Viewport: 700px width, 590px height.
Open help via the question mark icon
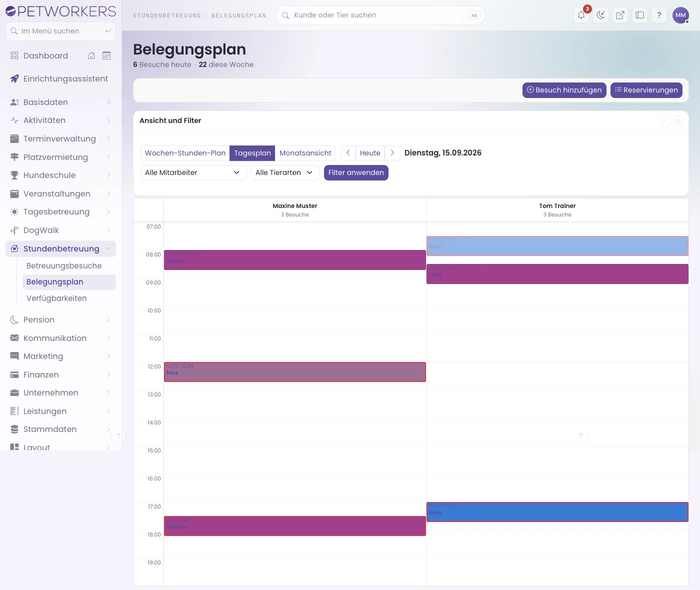click(659, 15)
